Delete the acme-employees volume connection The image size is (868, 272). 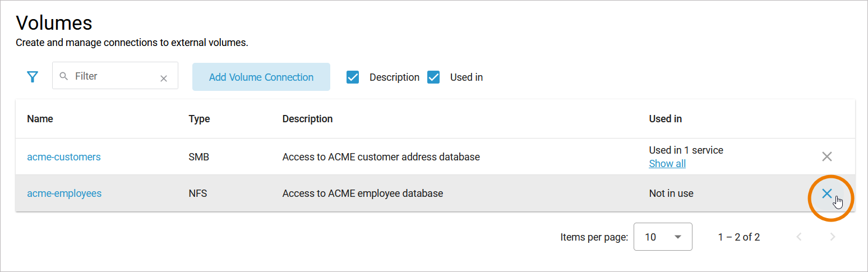click(x=827, y=193)
